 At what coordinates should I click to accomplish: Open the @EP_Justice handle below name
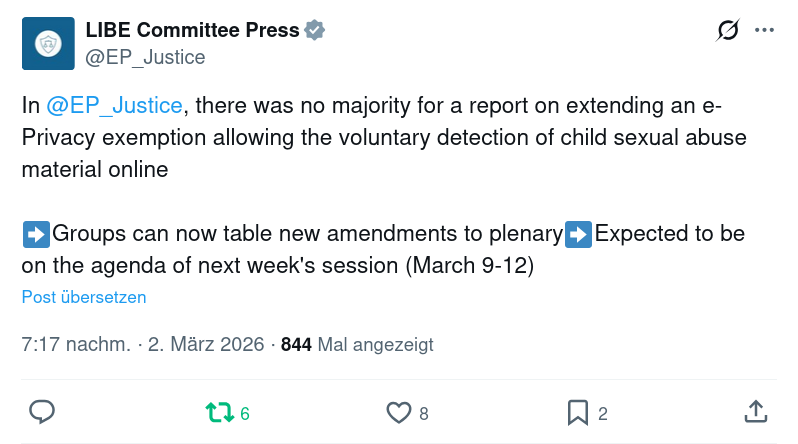pos(145,57)
